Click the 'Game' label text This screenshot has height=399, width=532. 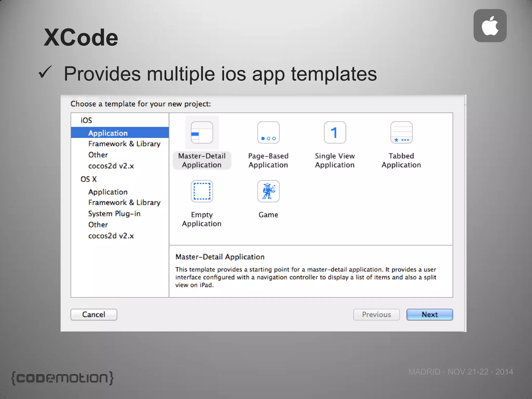click(x=268, y=215)
